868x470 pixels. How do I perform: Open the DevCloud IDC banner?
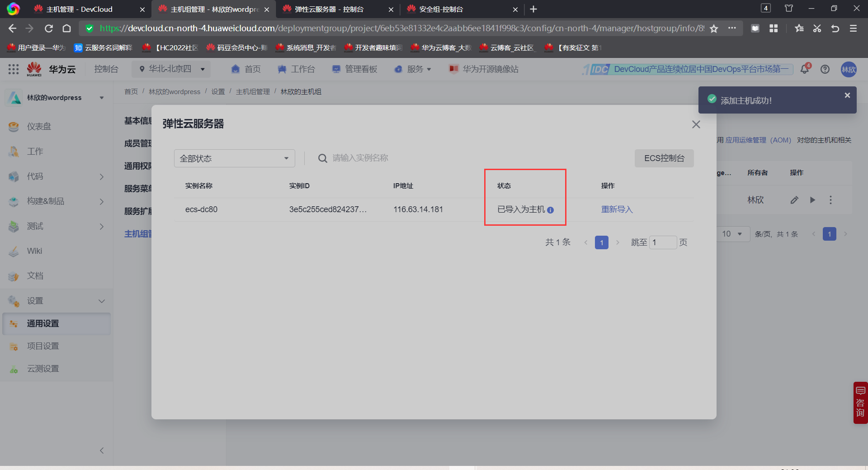(688, 69)
